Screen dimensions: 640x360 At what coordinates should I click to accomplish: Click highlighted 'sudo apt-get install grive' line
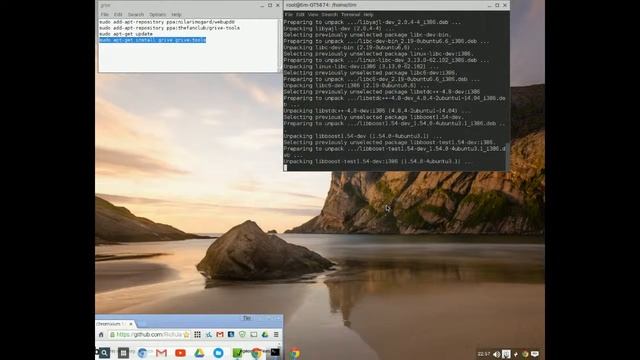152,40
